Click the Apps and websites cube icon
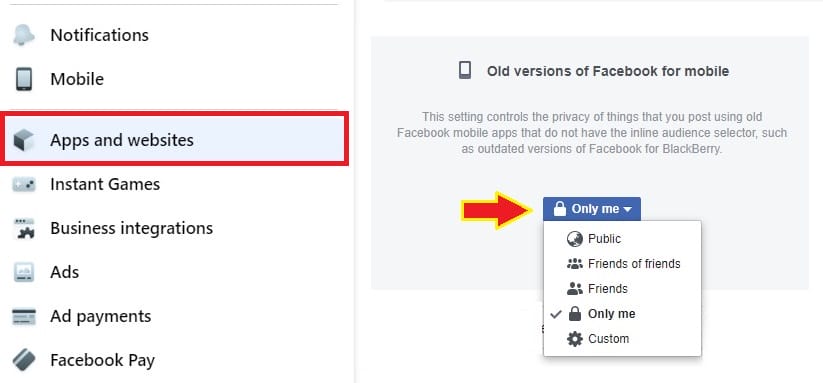Viewport: 823px width, 383px height. point(24,140)
